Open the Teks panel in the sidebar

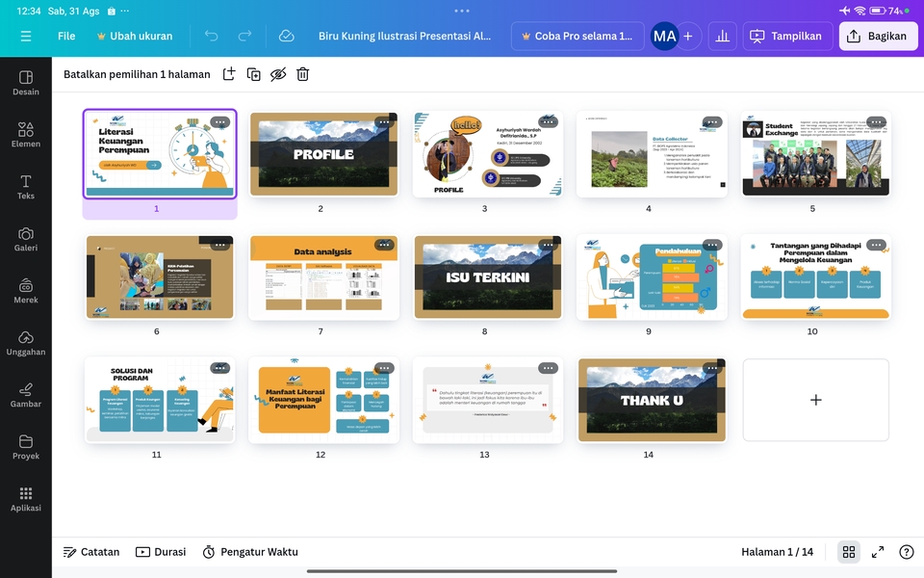pyautogui.click(x=26, y=185)
